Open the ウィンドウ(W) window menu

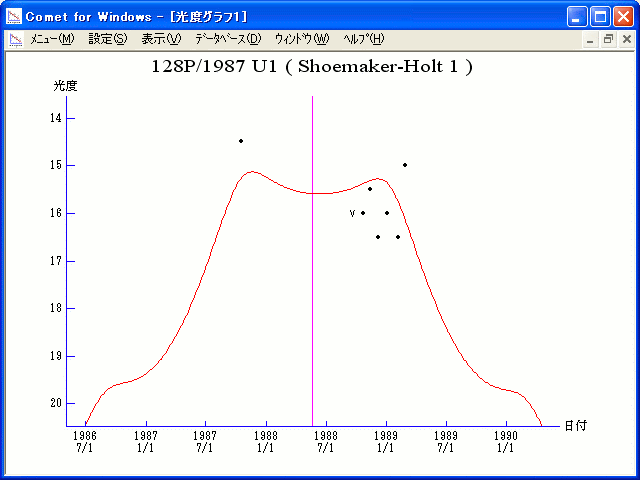click(301, 39)
